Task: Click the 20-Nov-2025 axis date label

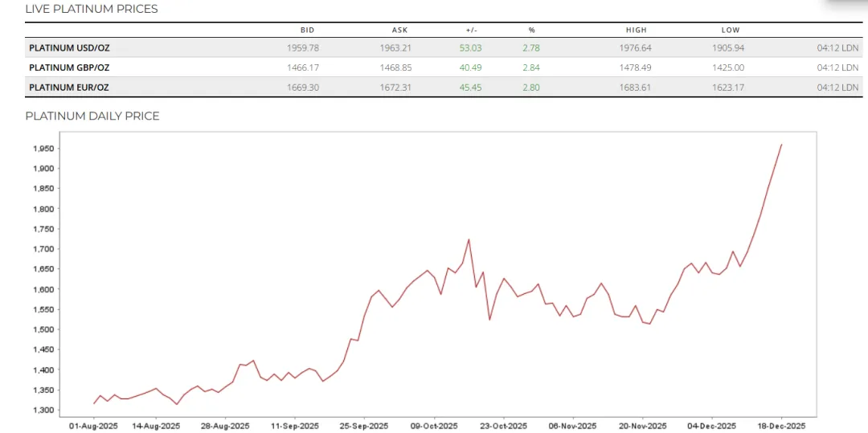Action: click(x=643, y=427)
